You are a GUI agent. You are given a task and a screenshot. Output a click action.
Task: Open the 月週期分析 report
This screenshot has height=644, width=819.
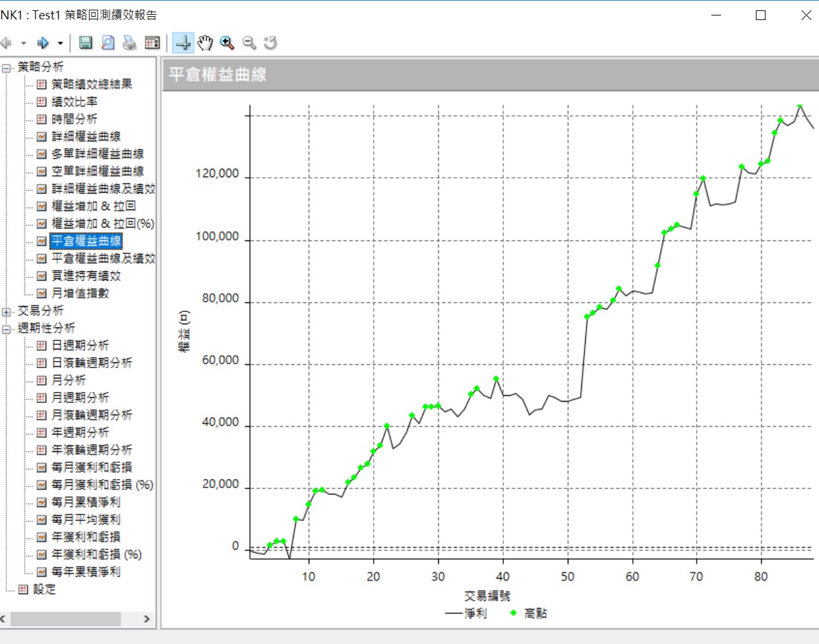coord(81,397)
